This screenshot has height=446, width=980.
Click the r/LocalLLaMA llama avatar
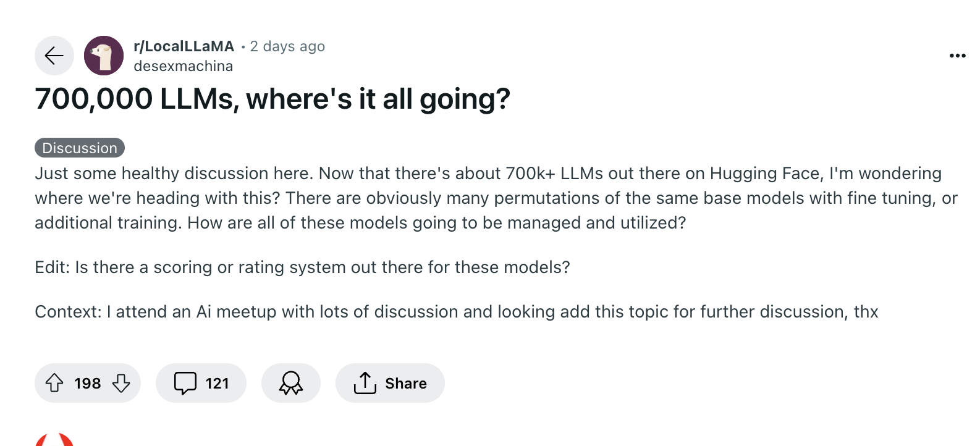pos(104,55)
